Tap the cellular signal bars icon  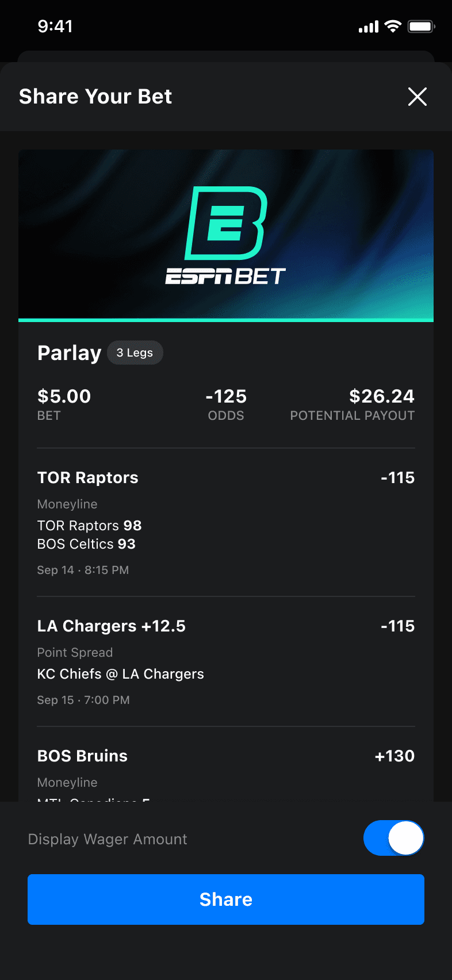pos(369,26)
